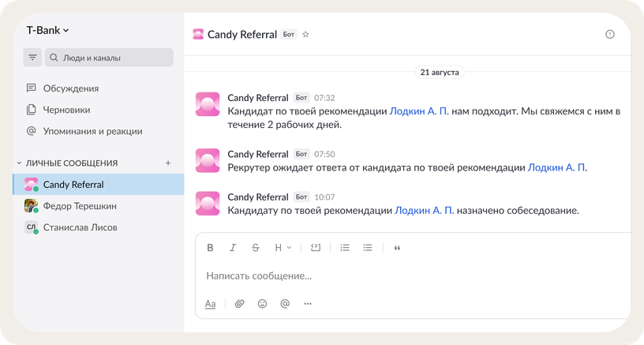The height and width of the screenshot is (345, 644).
Task: Toggle the text formatting toolbar (Aa)
Action: [211, 303]
